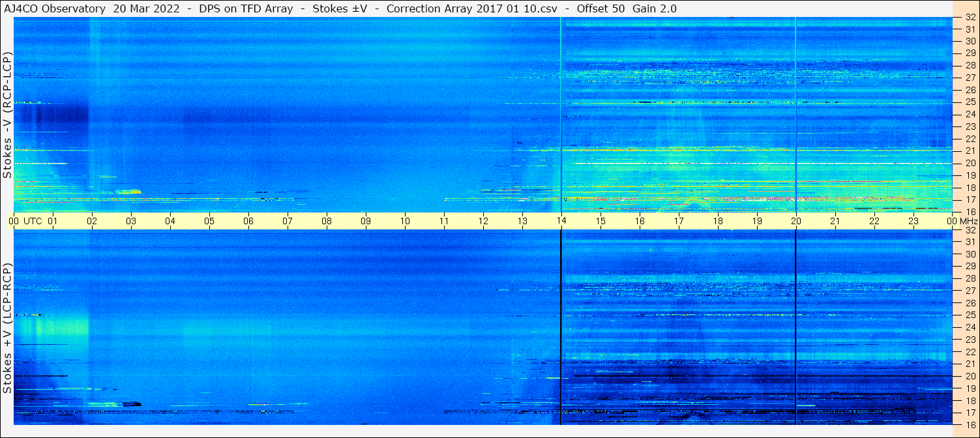Image resolution: width=980 pixels, height=438 pixels.
Task: Select the 18 hour label on time axis
Action: pos(718,221)
